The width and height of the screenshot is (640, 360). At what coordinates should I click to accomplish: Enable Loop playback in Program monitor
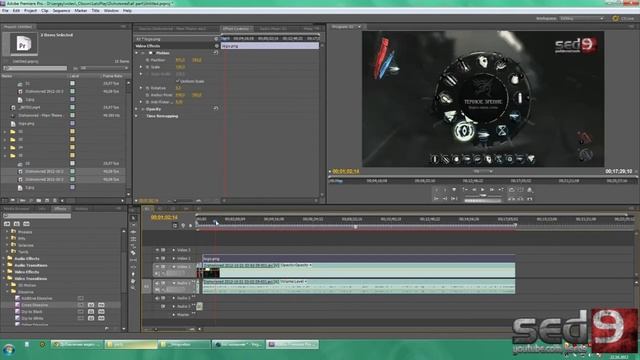point(511,190)
